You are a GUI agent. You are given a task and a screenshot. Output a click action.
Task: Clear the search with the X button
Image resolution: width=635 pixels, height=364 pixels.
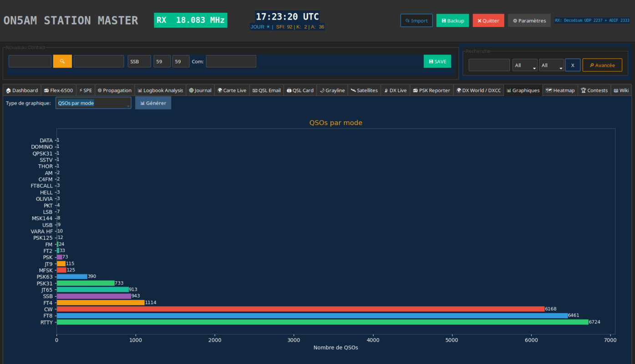tap(573, 65)
